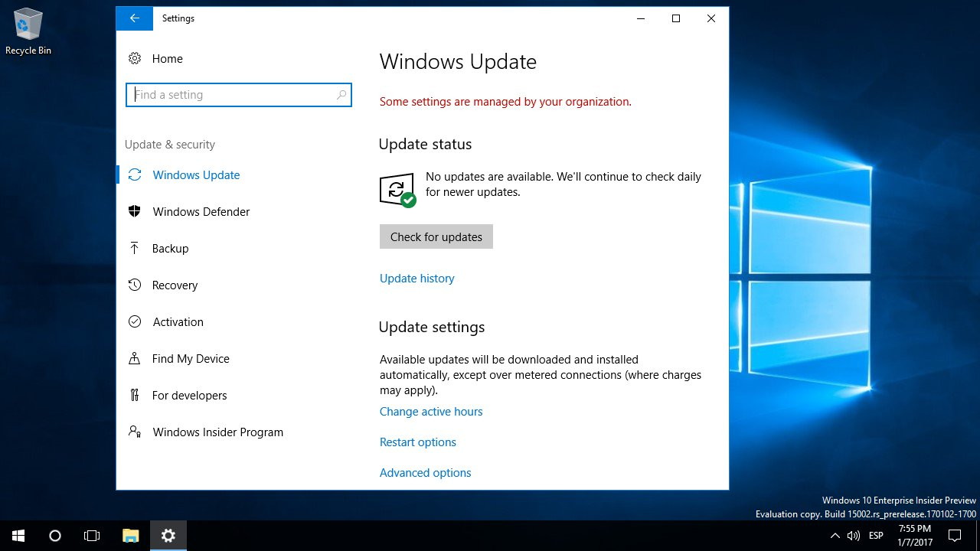This screenshot has height=551, width=980.
Task: Click the Backup upload arrow icon
Action: pos(135,249)
